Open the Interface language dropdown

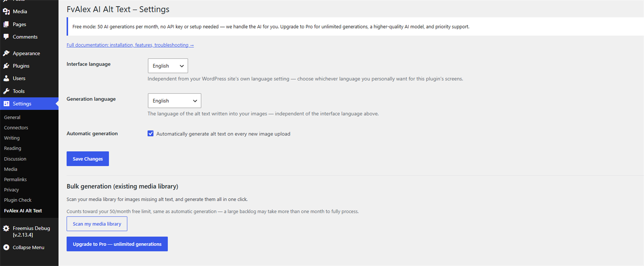(168, 66)
